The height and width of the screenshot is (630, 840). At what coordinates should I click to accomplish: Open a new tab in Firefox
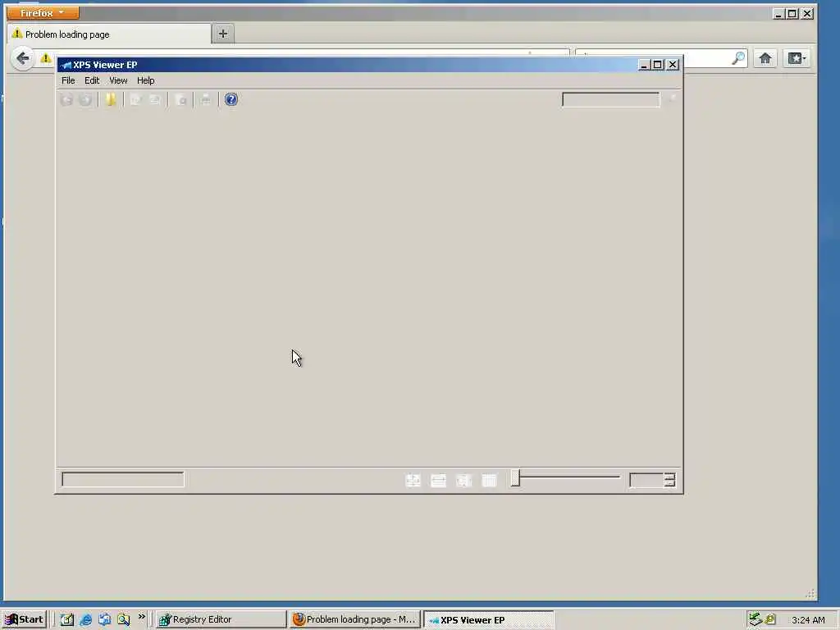[223, 34]
